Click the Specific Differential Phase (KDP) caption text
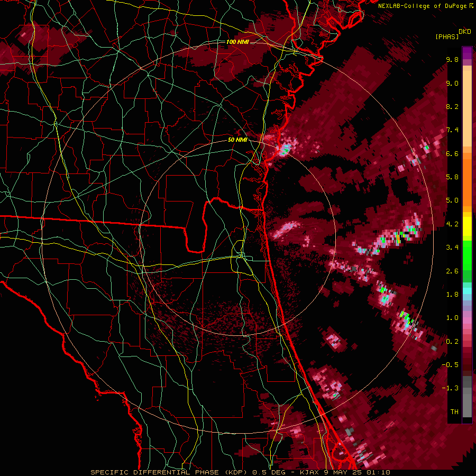This screenshot has height=476, width=476. point(170,472)
